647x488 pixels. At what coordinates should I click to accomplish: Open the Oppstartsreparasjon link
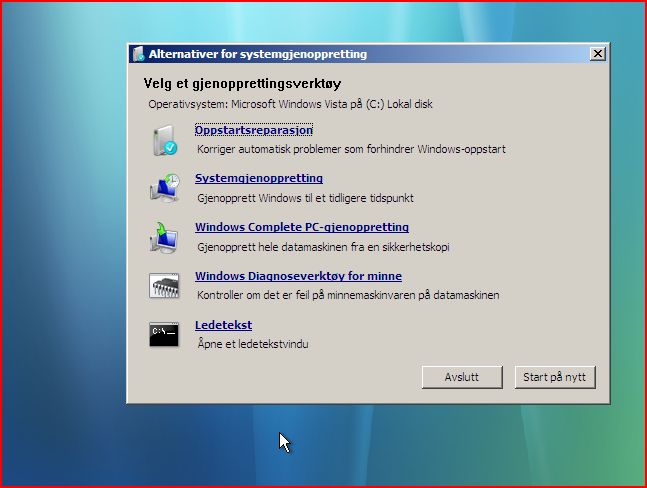[x=254, y=130]
